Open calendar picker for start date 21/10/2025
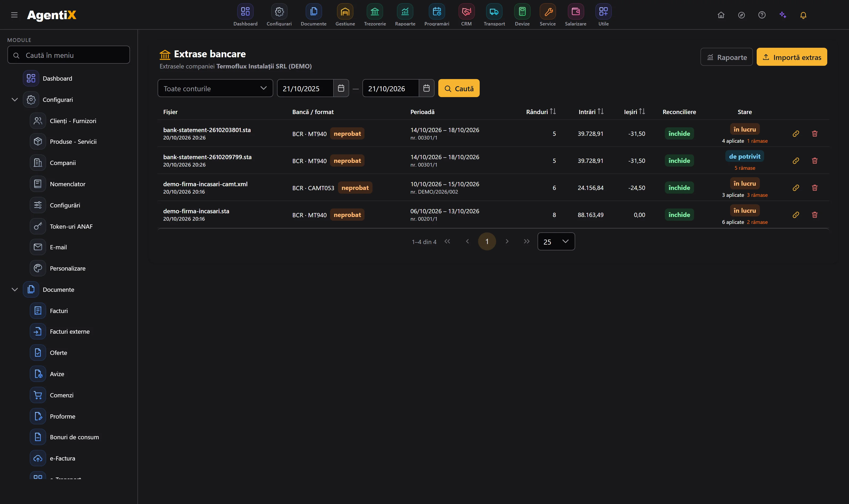 pyautogui.click(x=341, y=88)
